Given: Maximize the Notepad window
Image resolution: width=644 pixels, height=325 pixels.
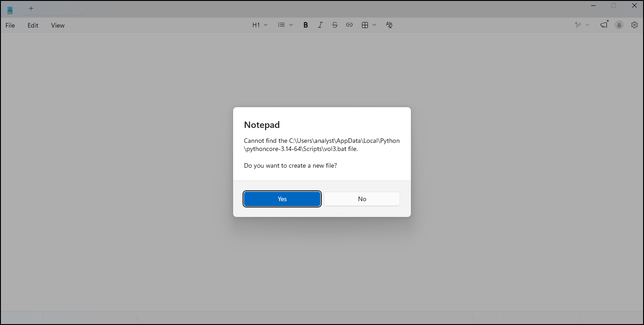Looking at the screenshot, I should click(614, 5).
